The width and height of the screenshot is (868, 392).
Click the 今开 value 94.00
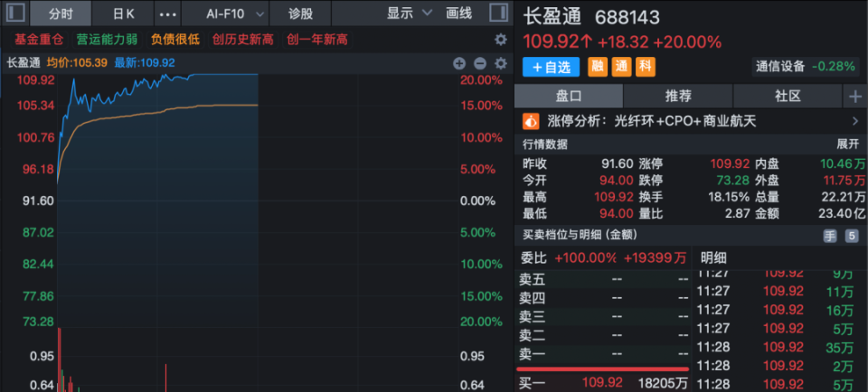(616, 181)
